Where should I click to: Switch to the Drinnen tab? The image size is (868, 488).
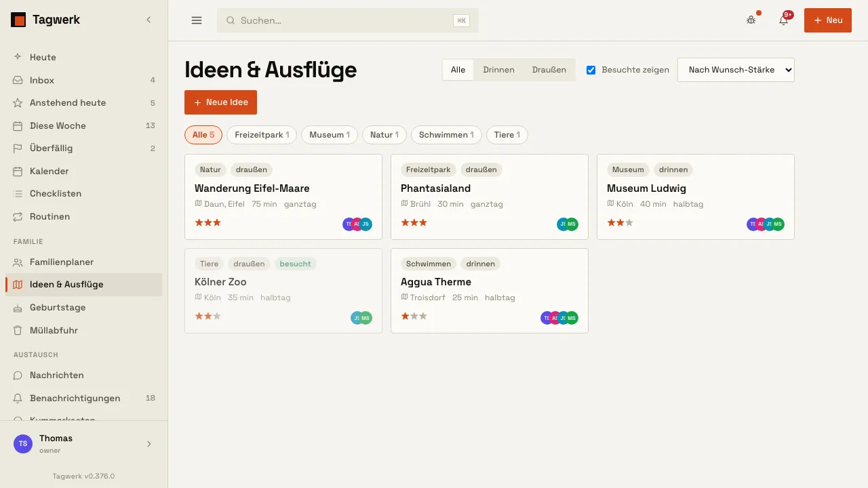pyautogui.click(x=498, y=70)
